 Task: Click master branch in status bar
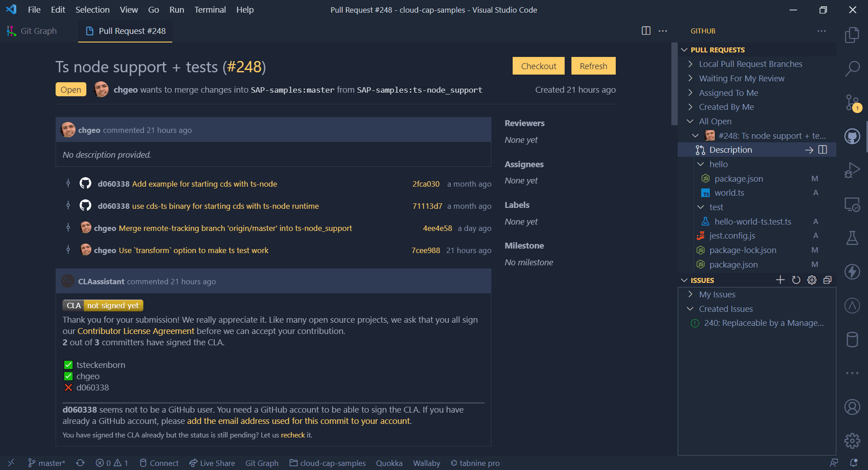coord(47,463)
